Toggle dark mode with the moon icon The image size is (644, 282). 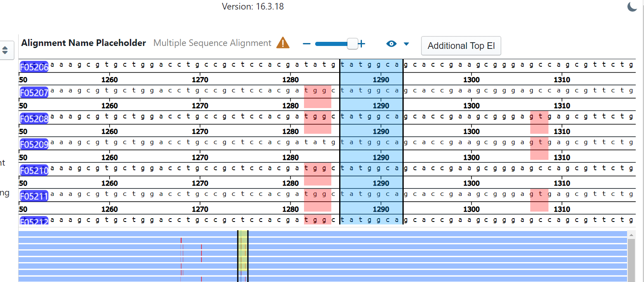[x=632, y=7]
